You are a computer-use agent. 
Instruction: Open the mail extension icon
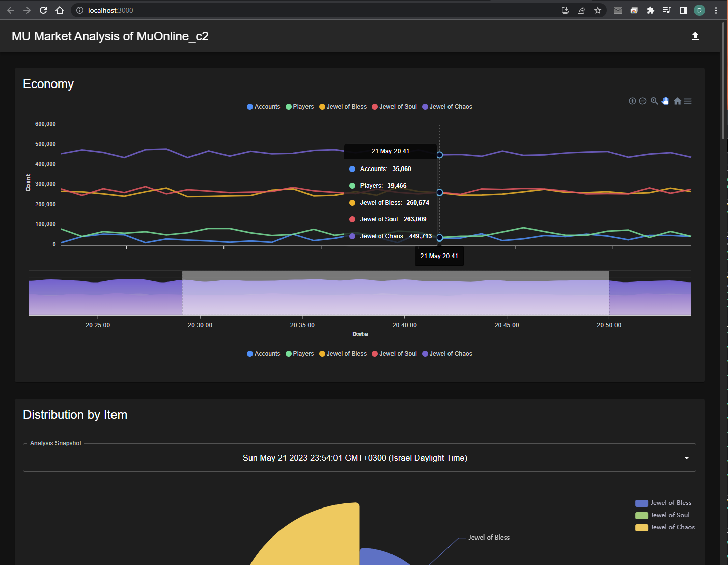[x=618, y=10]
